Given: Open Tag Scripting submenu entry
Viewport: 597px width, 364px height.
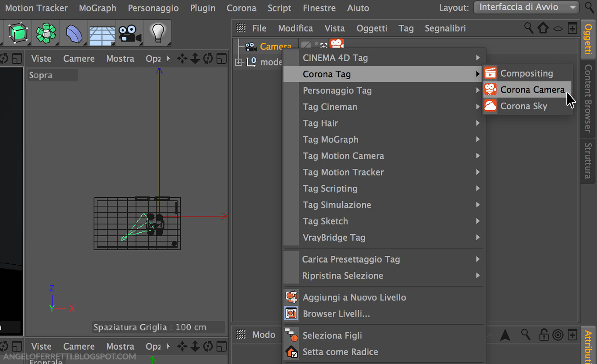Looking at the screenshot, I should click(x=383, y=188).
